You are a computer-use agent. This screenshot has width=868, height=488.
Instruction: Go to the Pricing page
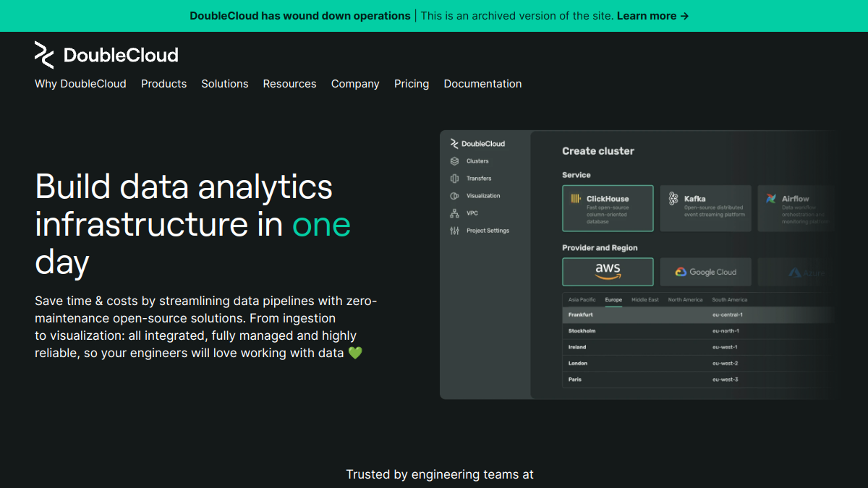pos(412,84)
